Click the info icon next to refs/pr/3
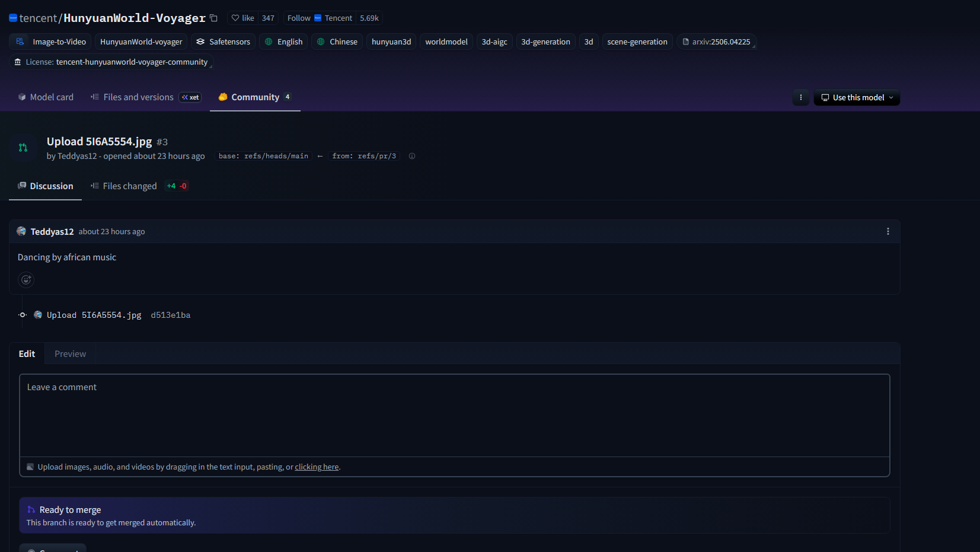 click(412, 156)
